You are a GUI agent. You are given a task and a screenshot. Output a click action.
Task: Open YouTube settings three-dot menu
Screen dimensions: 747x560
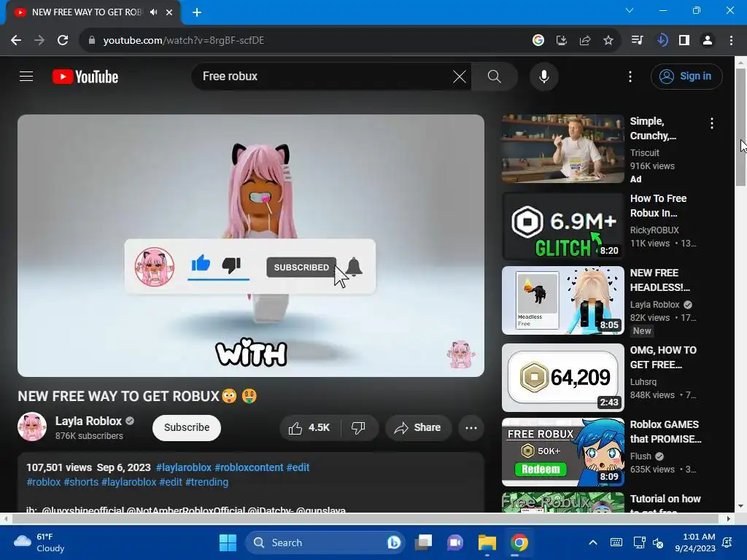(630, 76)
